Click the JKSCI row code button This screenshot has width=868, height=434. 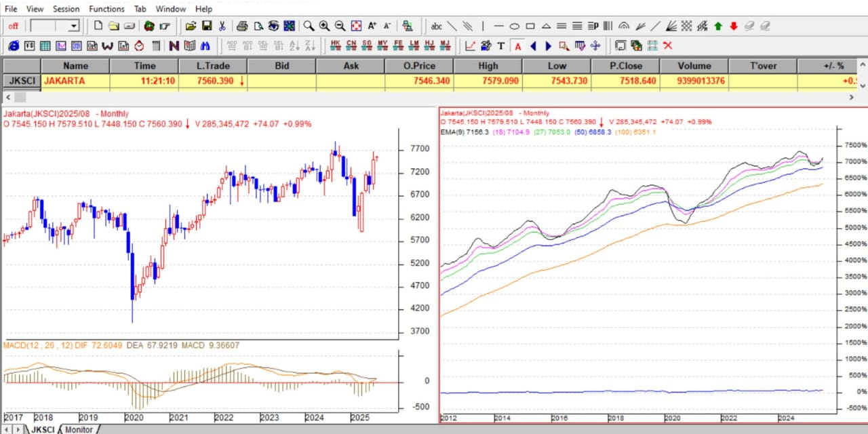pos(21,81)
